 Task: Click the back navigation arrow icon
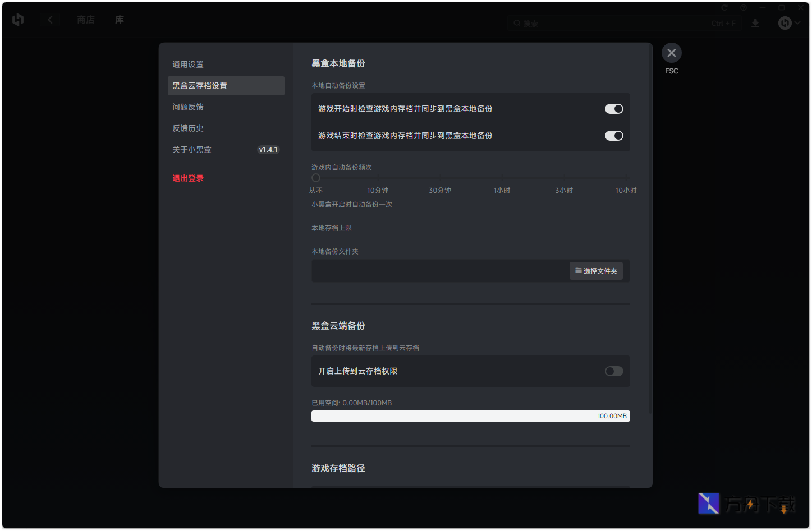(50, 19)
